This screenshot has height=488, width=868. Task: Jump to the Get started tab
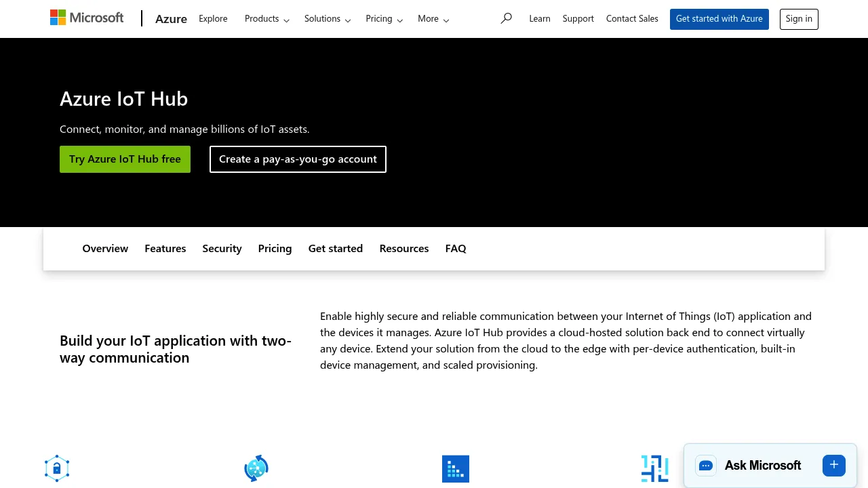click(x=336, y=249)
